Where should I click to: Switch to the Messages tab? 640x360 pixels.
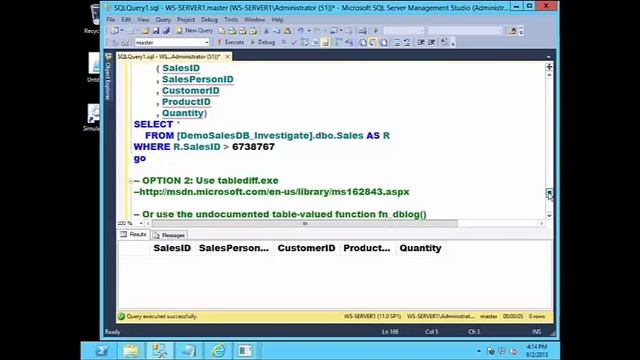169,235
